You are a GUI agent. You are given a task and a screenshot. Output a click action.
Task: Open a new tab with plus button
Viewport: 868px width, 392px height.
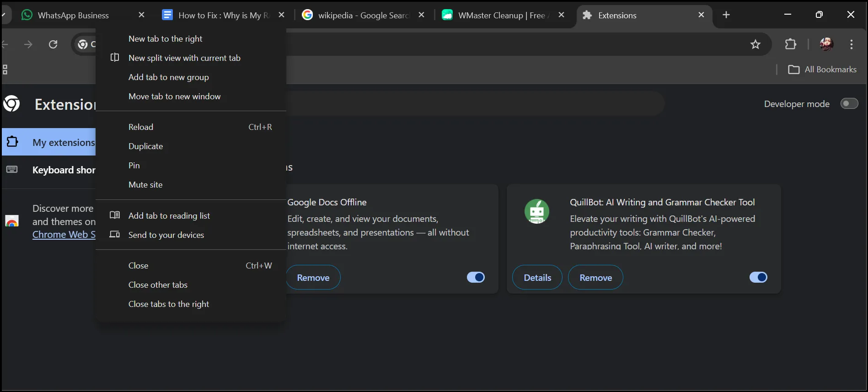[726, 15]
